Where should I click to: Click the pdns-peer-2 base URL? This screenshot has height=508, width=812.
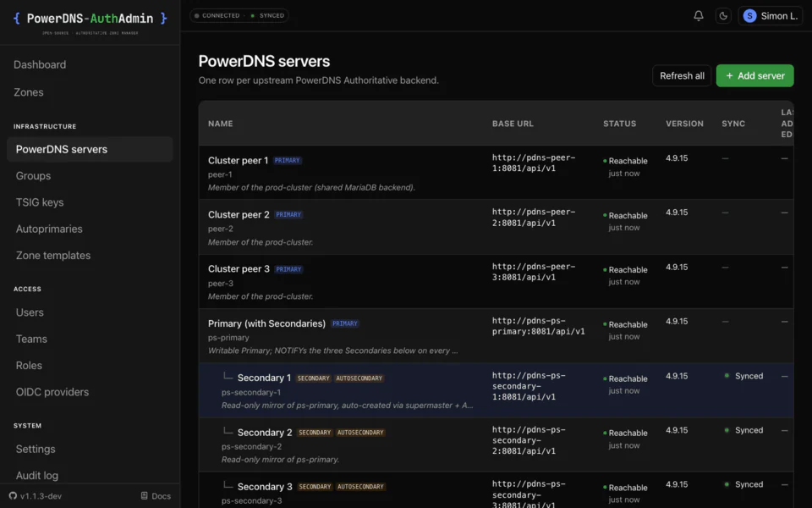point(534,218)
